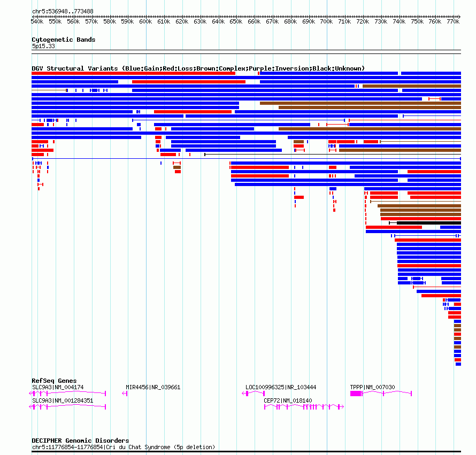The image size is (476, 455).
Task: Select the TPPP gene glyph
Action: coord(381,394)
